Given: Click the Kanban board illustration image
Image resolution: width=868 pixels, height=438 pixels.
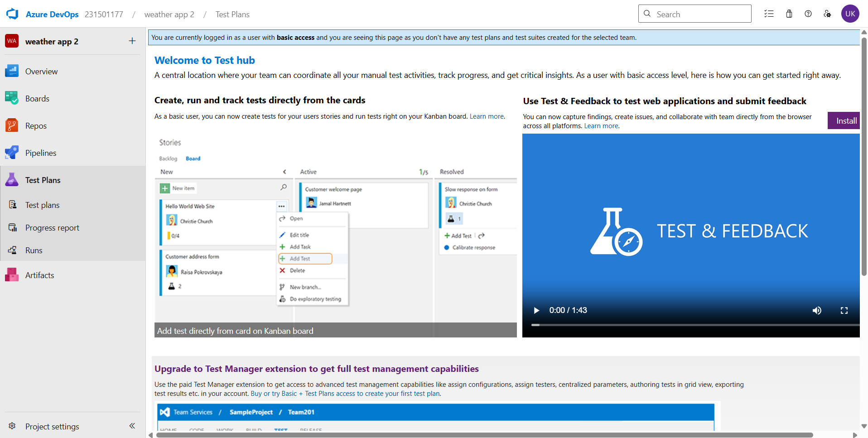Looking at the screenshot, I should (x=336, y=236).
